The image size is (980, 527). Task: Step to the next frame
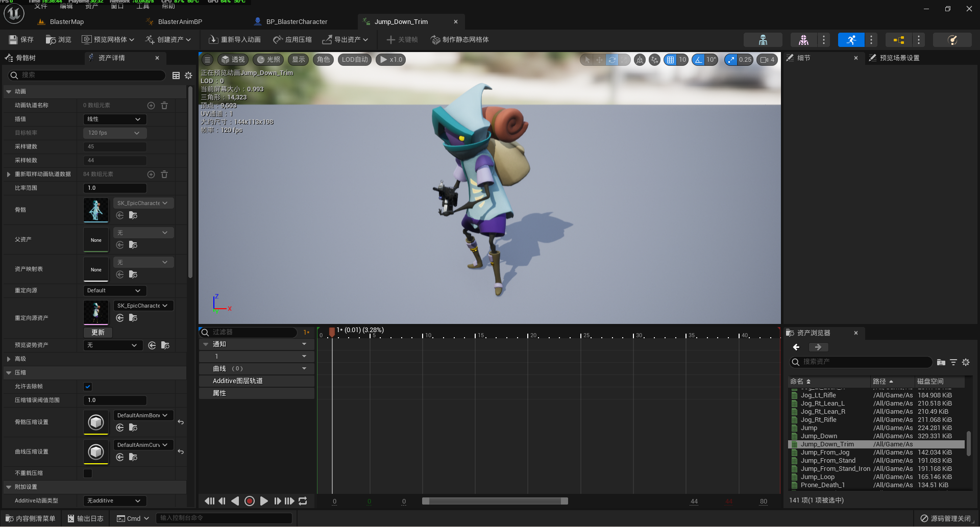pos(277,501)
